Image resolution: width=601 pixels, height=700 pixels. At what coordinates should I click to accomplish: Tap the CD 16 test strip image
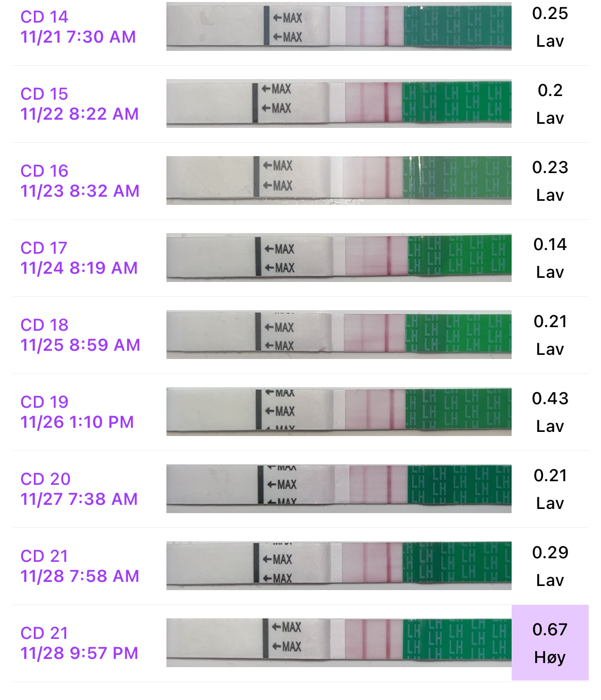pyautogui.click(x=339, y=180)
